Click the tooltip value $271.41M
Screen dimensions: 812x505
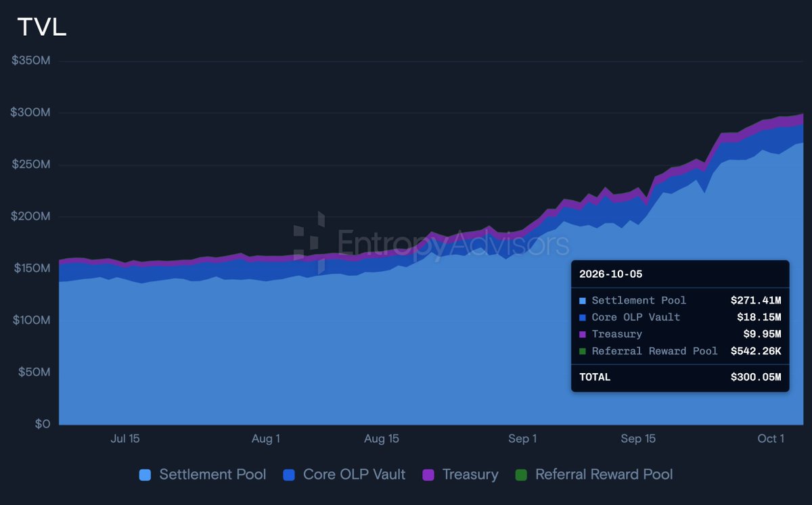(x=756, y=300)
